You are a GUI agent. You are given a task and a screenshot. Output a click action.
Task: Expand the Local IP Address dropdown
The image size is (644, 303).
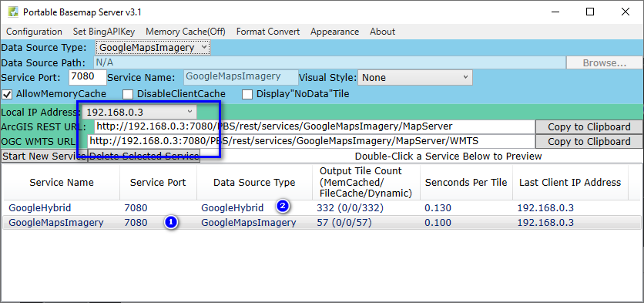coord(139,112)
